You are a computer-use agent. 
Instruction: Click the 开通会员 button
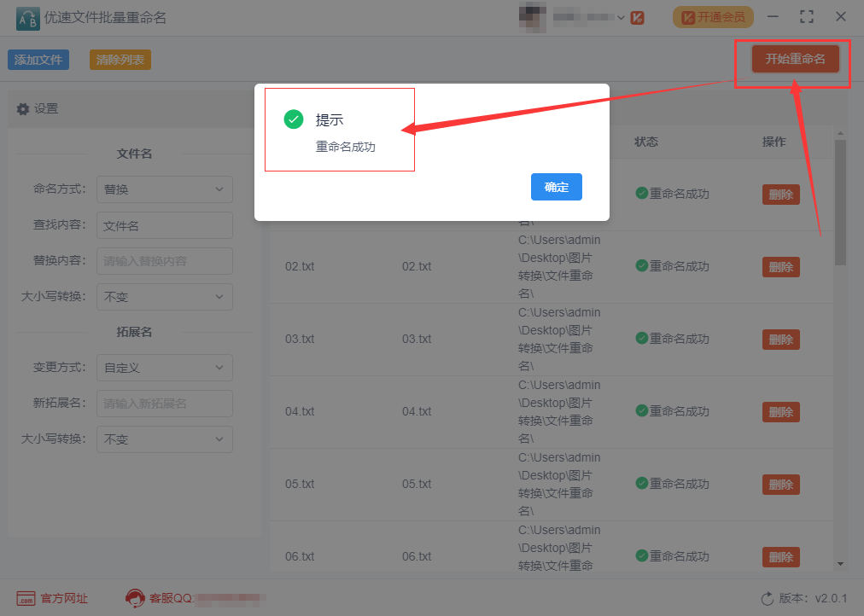tap(713, 18)
